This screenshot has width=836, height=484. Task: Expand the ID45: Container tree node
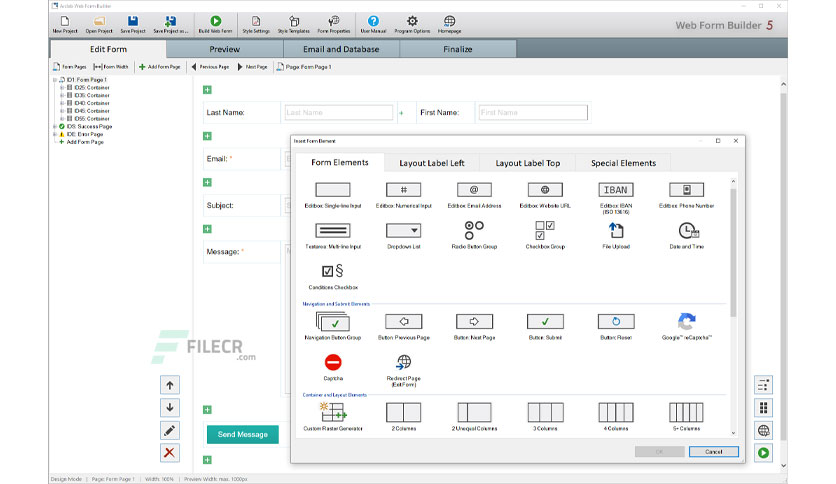(62, 111)
